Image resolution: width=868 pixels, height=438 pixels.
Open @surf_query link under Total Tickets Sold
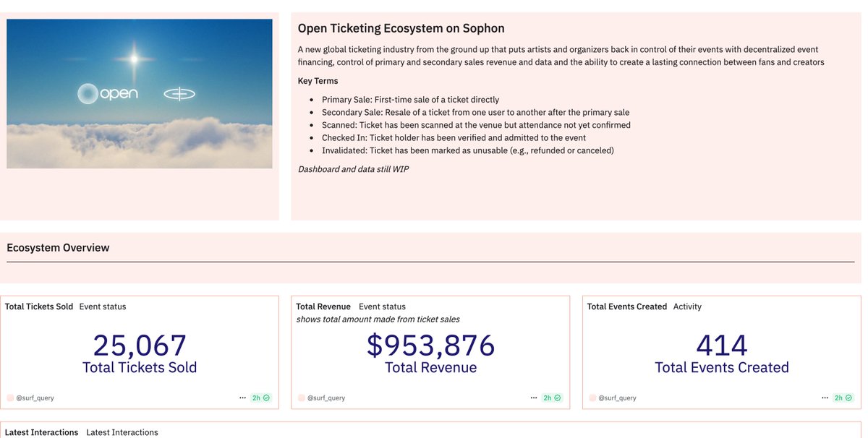35,398
